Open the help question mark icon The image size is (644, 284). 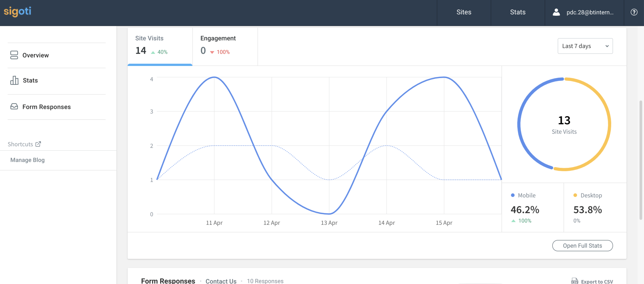(x=634, y=12)
